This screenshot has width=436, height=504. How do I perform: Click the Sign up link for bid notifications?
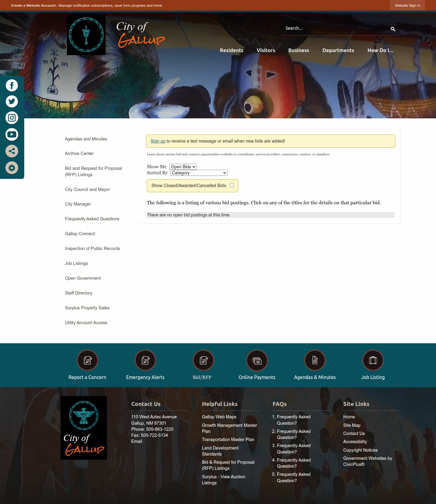[x=158, y=141]
